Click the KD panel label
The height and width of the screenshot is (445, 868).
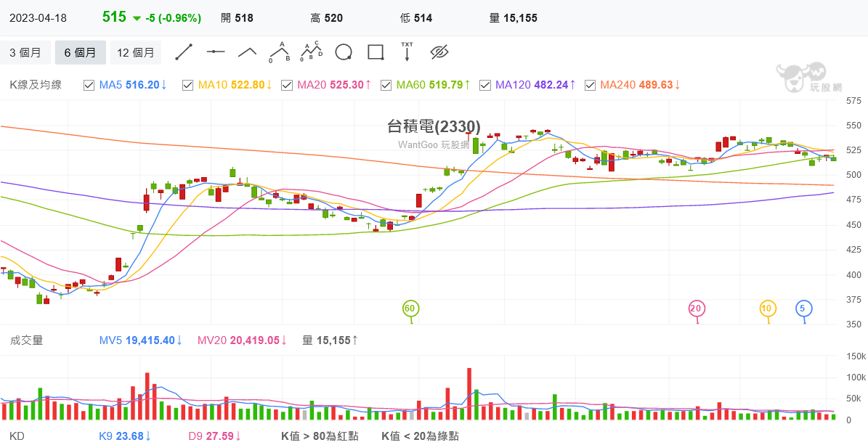pyautogui.click(x=17, y=437)
